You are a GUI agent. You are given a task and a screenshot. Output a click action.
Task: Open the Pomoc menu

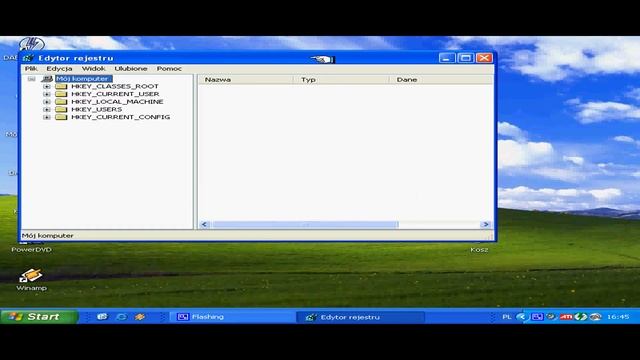[x=169, y=69]
